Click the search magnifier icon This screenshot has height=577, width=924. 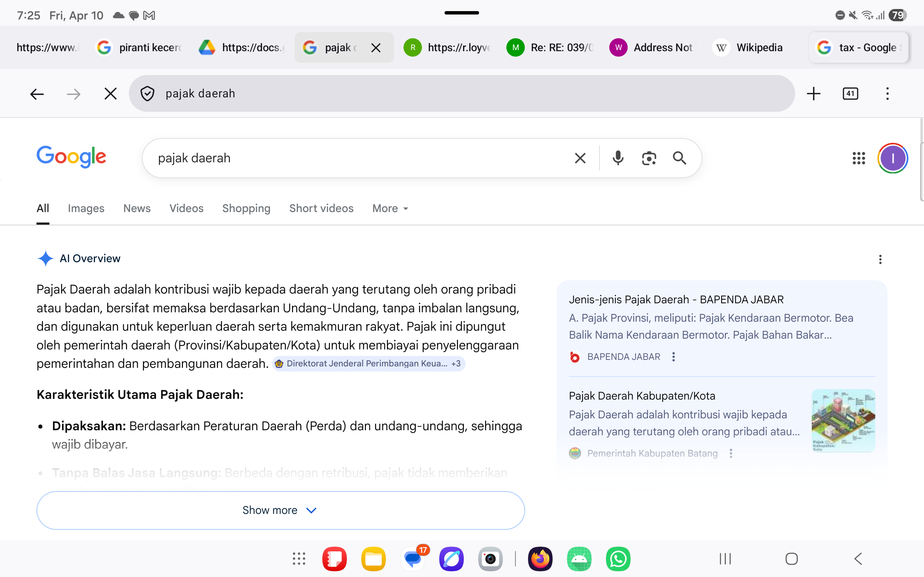click(x=680, y=158)
